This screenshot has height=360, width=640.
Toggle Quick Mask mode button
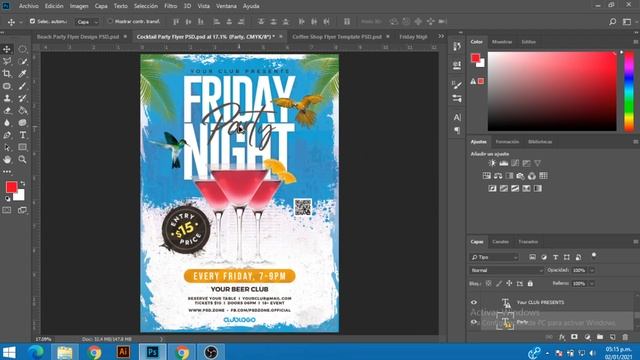click(7, 210)
